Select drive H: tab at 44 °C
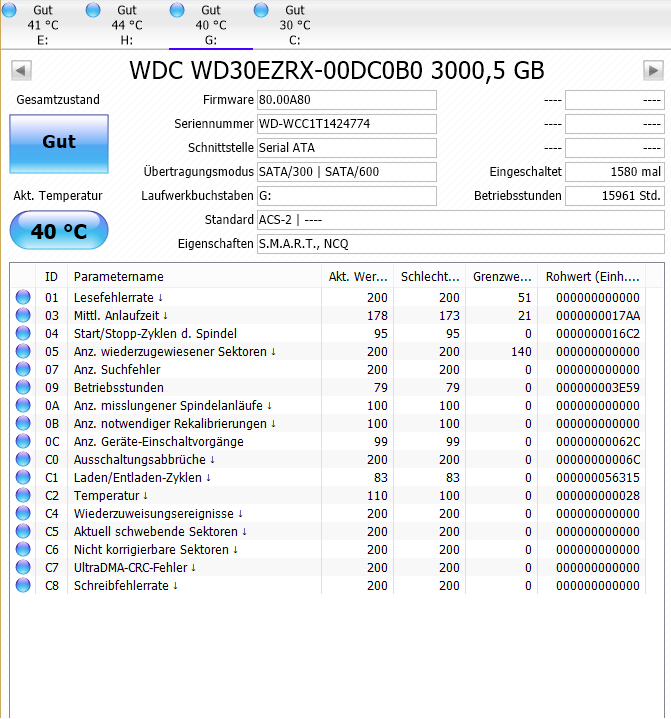 point(127,25)
